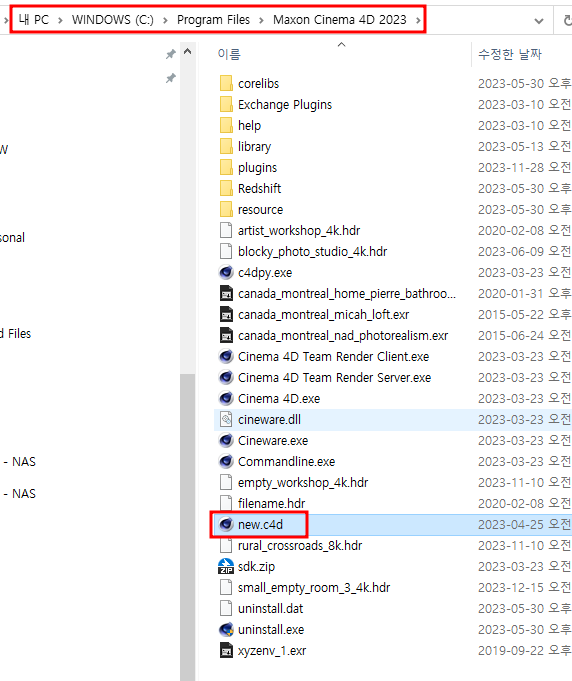
Task: Select the Commandline.exe file
Action: pyautogui.click(x=286, y=461)
